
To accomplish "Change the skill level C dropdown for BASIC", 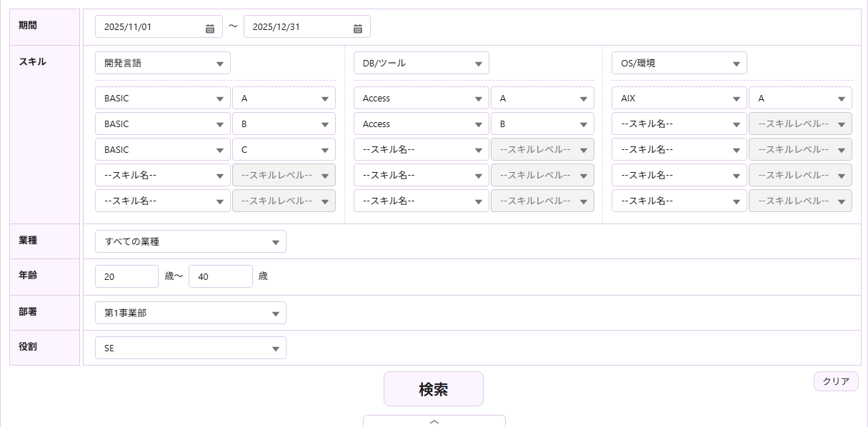I will click(284, 149).
